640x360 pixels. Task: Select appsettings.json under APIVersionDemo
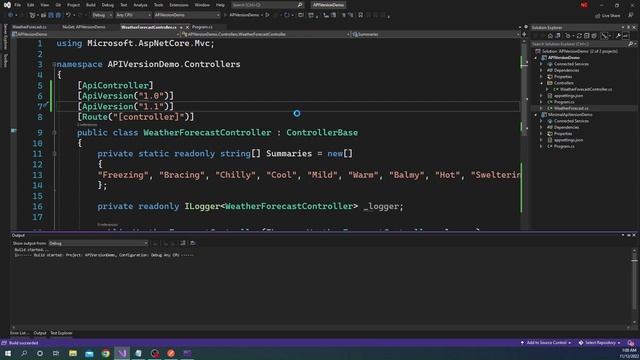point(568,96)
